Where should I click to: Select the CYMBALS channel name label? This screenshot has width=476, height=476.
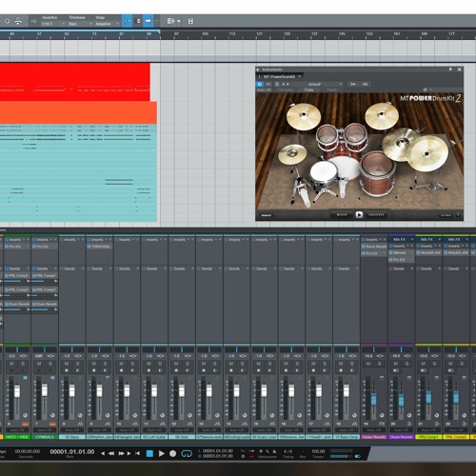click(45, 437)
